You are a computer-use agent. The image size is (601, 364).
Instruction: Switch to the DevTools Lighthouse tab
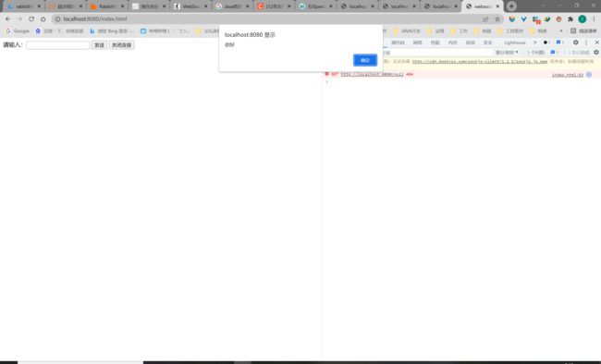click(x=515, y=42)
